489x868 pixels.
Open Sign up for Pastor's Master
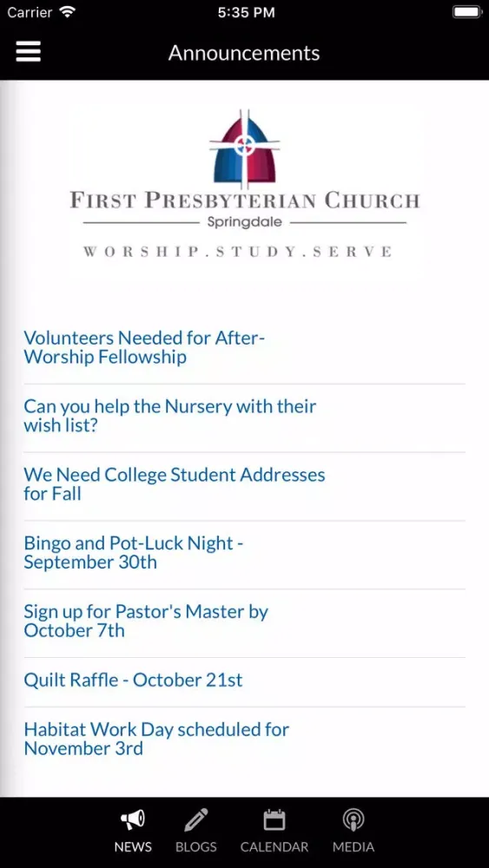click(x=244, y=621)
